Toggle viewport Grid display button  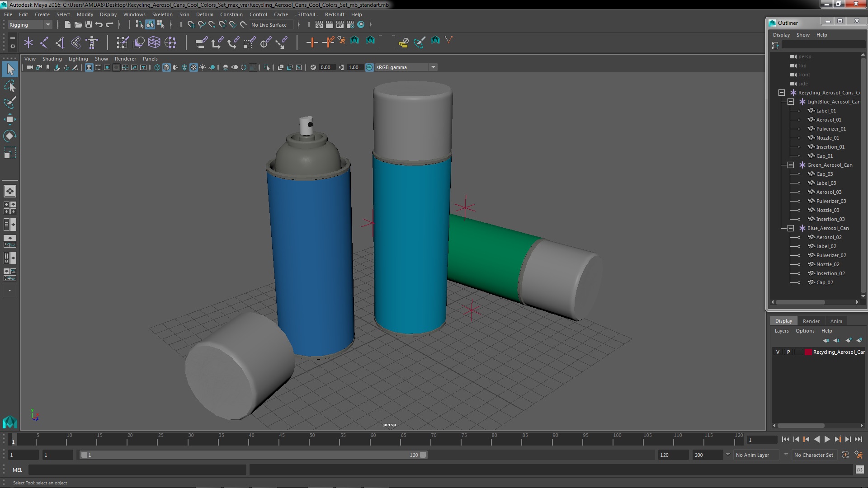click(x=89, y=67)
